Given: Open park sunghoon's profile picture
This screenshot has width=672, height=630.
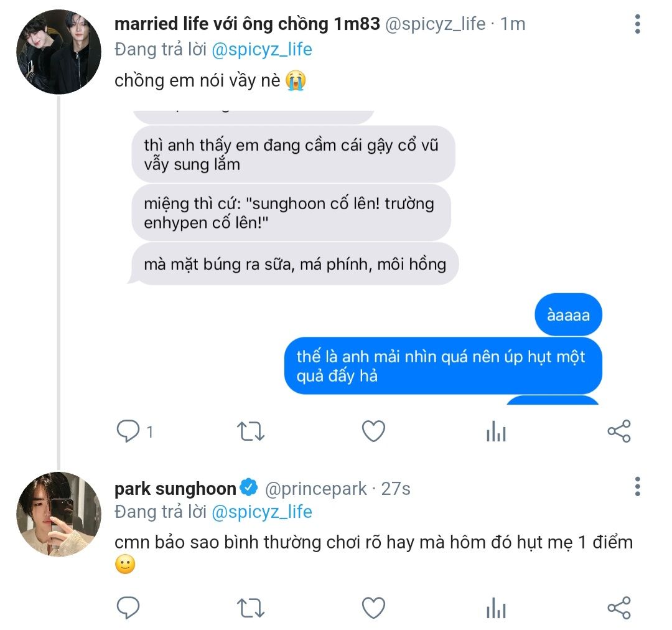Looking at the screenshot, I should [x=59, y=514].
